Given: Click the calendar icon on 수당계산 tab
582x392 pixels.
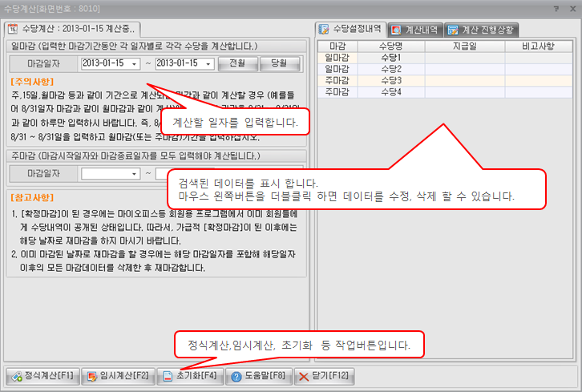Looking at the screenshot, I should 13,29.
